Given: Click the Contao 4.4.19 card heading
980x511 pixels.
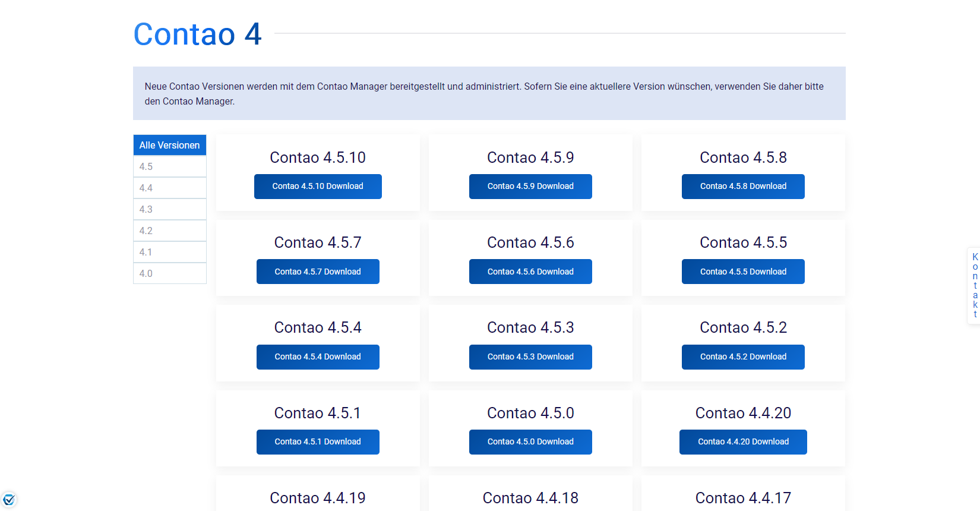Looking at the screenshot, I should (x=318, y=498).
